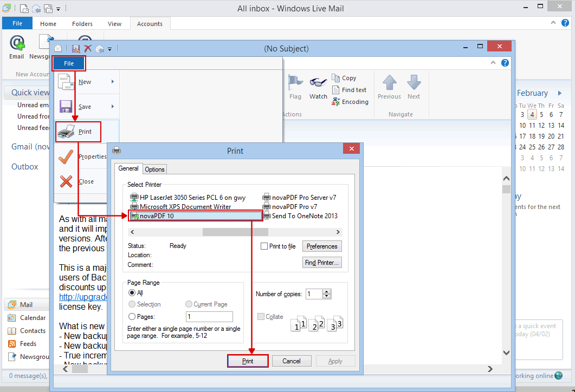Open Contacts section in sidebar
Image resolution: width=575 pixels, height=392 pixels.
(27, 331)
